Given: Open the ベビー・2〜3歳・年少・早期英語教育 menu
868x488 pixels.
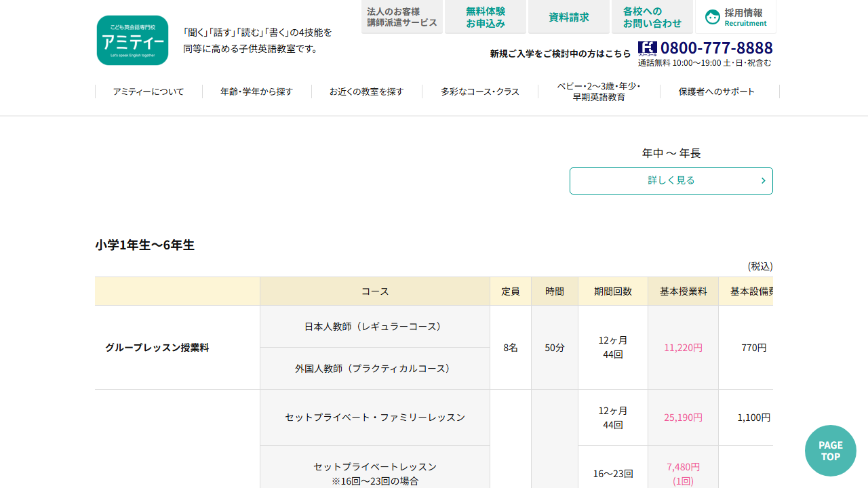Looking at the screenshot, I should click(599, 91).
